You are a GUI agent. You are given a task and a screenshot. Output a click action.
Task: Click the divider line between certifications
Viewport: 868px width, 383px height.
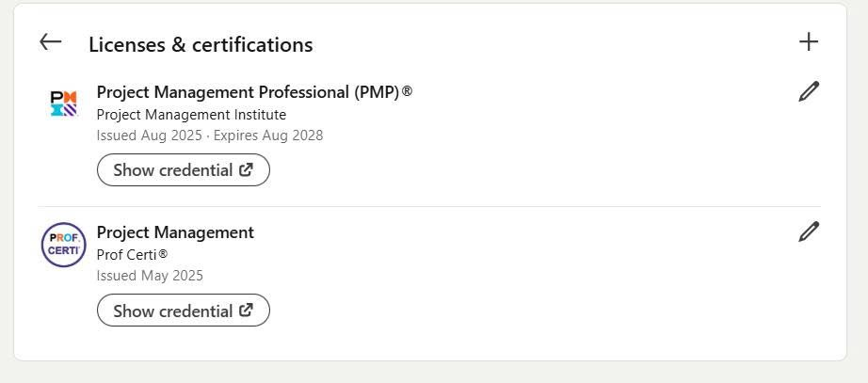coord(429,206)
